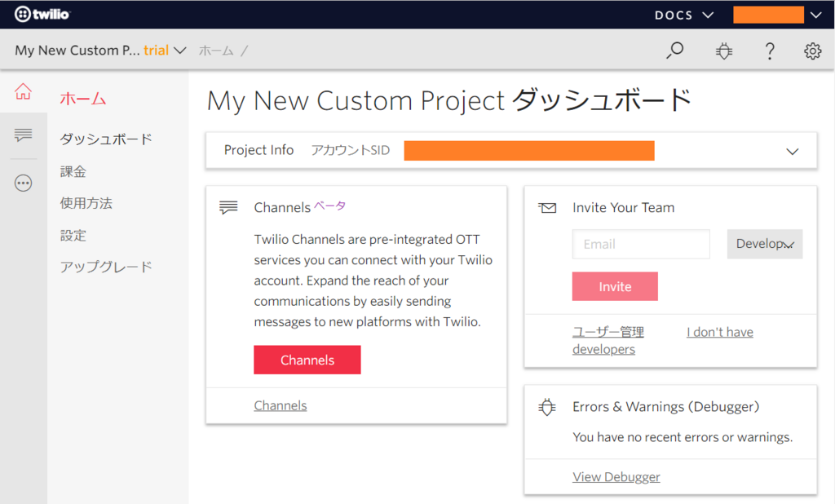Open the 課金 billing menu item

(x=73, y=171)
